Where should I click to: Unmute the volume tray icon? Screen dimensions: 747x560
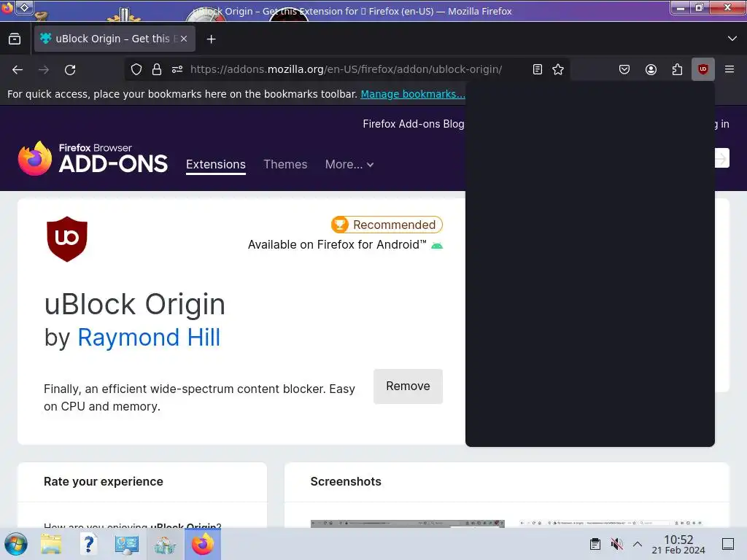(x=616, y=544)
